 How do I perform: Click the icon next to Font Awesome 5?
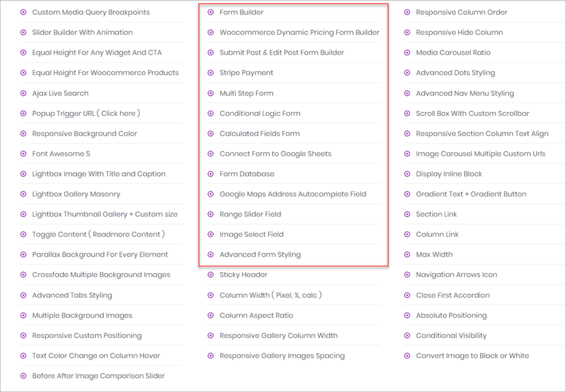coord(23,153)
